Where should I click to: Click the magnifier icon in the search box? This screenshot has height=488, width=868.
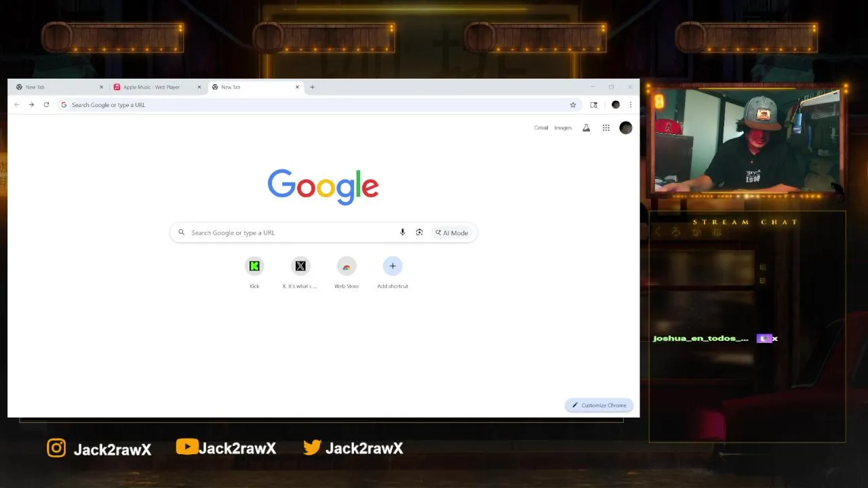pos(181,232)
